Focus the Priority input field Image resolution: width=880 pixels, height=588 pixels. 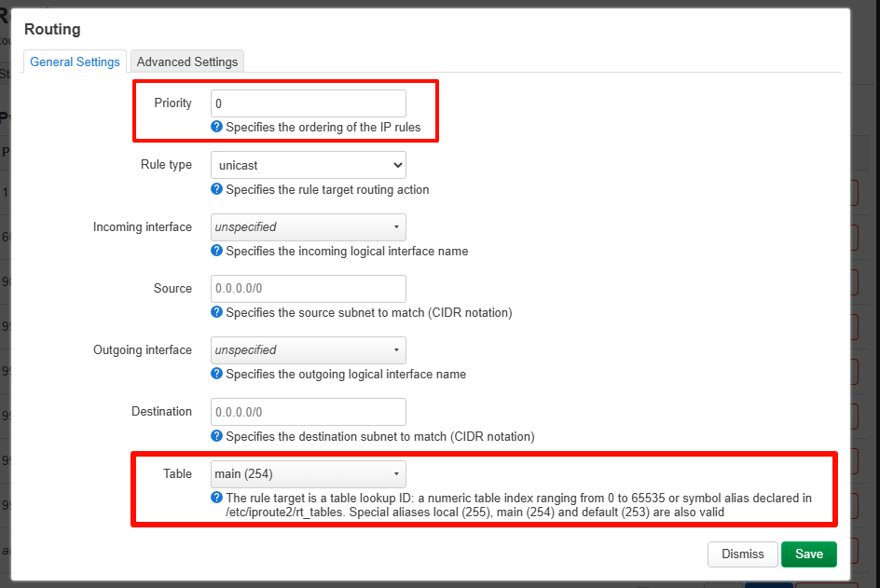[308, 103]
